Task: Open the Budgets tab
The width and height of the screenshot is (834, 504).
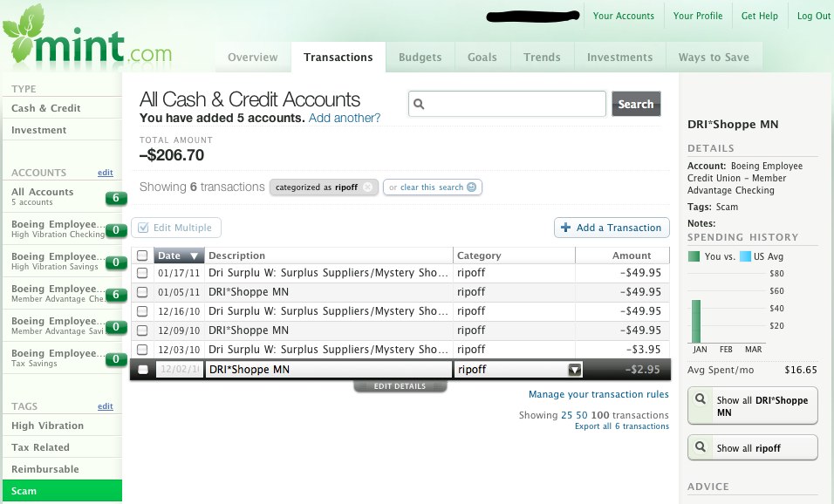Action: 420,57
